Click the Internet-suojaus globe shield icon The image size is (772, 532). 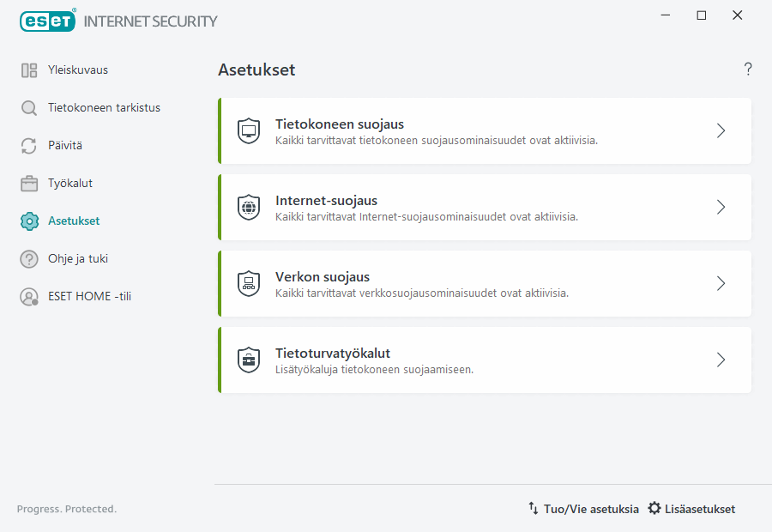(249, 208)
